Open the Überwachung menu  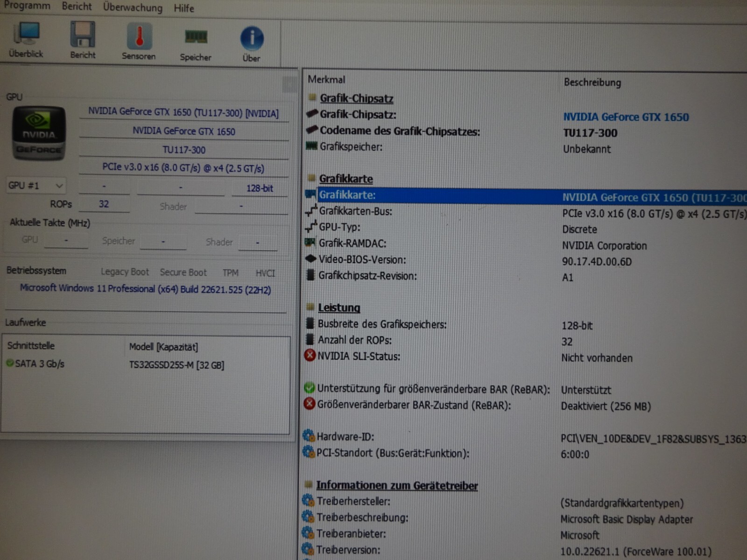133,7
